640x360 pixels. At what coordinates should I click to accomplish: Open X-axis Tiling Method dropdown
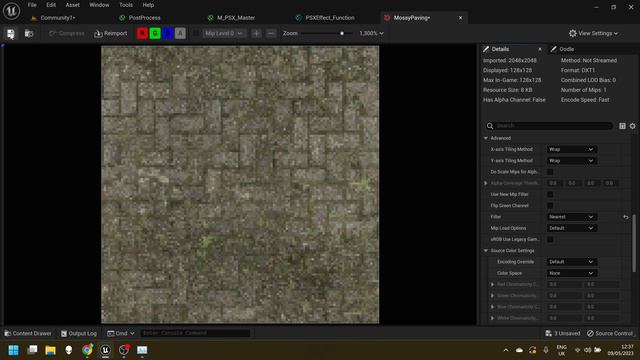[571, 149]
